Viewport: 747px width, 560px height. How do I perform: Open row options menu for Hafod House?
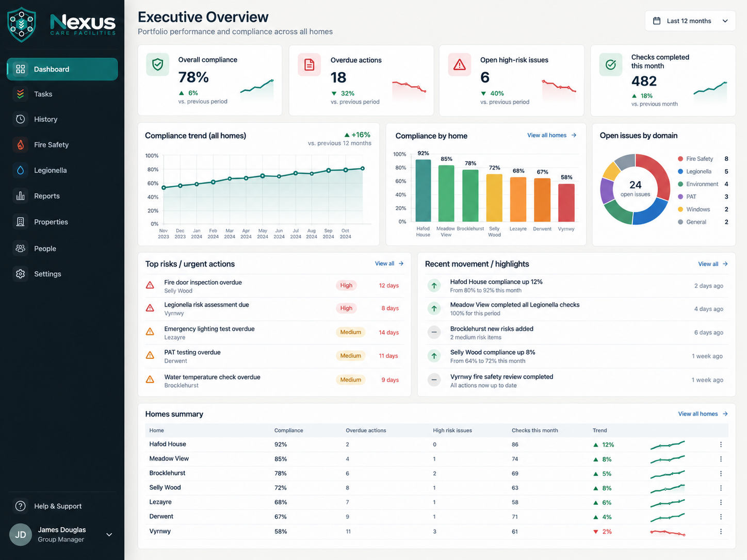point(721,444)
